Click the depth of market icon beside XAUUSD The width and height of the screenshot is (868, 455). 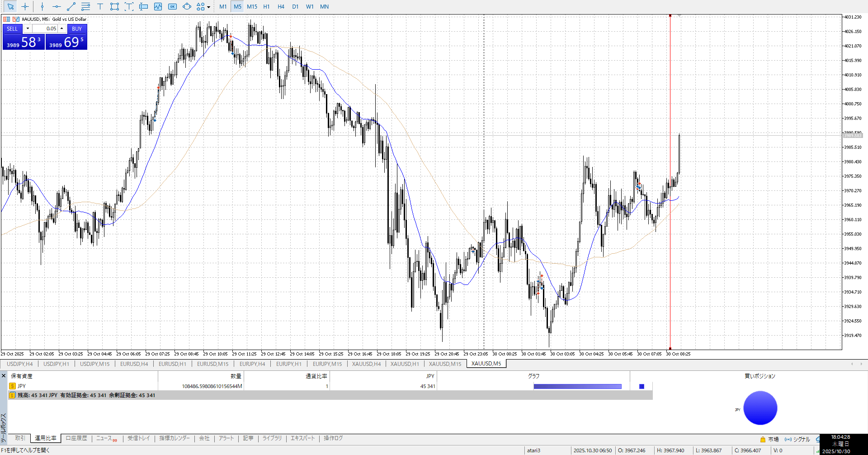(x=7, y=19)
